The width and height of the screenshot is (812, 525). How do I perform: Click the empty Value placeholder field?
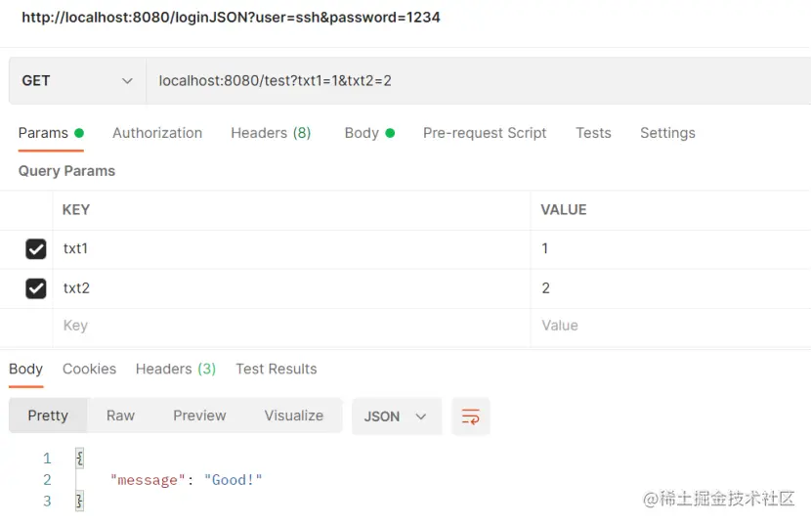tap(670, 326)
